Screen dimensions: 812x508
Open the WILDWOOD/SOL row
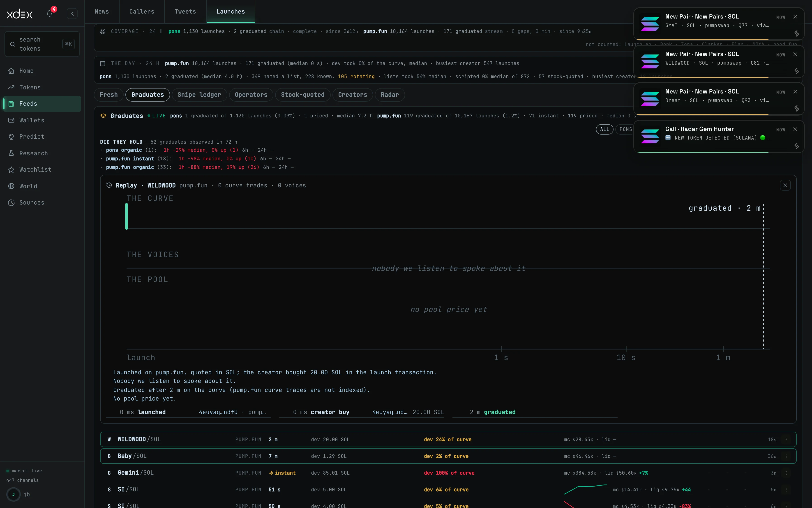click(x=448, y=439)
